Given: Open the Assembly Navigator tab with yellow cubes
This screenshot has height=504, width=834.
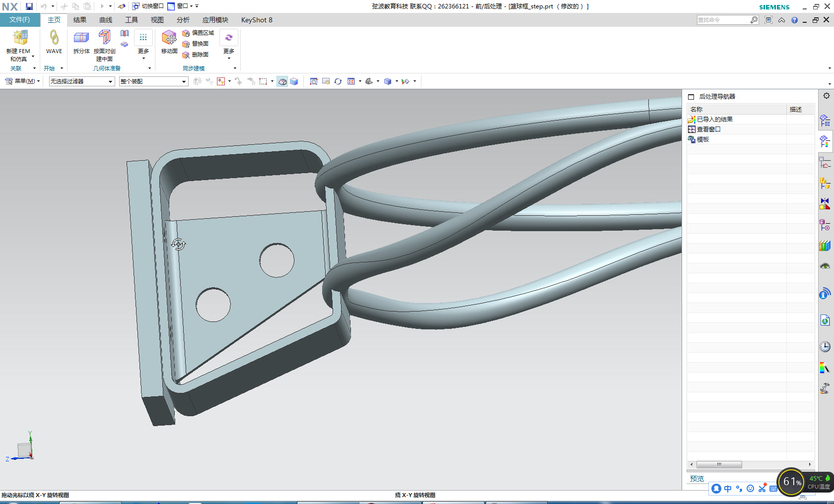Looking at the screenshot, I should (825, 183).
